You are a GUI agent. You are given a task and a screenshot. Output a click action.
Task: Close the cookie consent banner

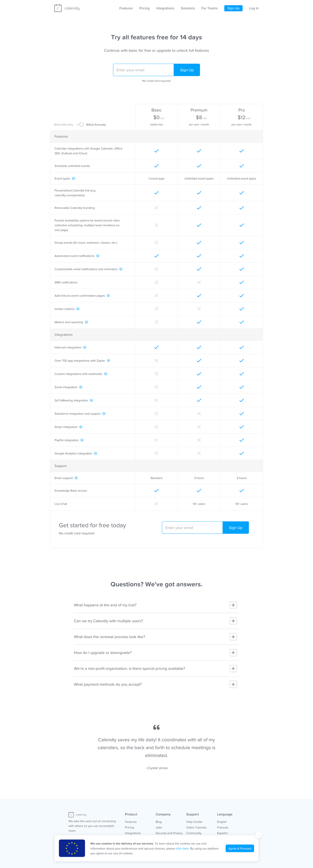click(258, 835)
